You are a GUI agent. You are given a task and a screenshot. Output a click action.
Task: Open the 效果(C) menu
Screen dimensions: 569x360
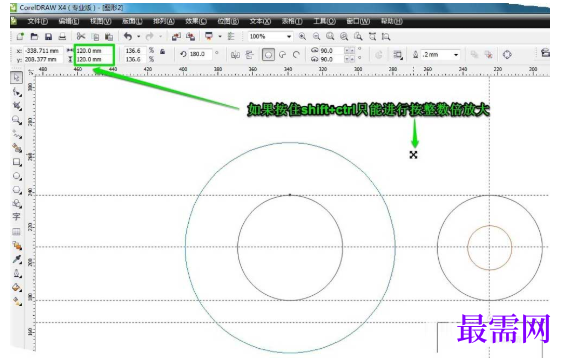(x=196, y=21)
